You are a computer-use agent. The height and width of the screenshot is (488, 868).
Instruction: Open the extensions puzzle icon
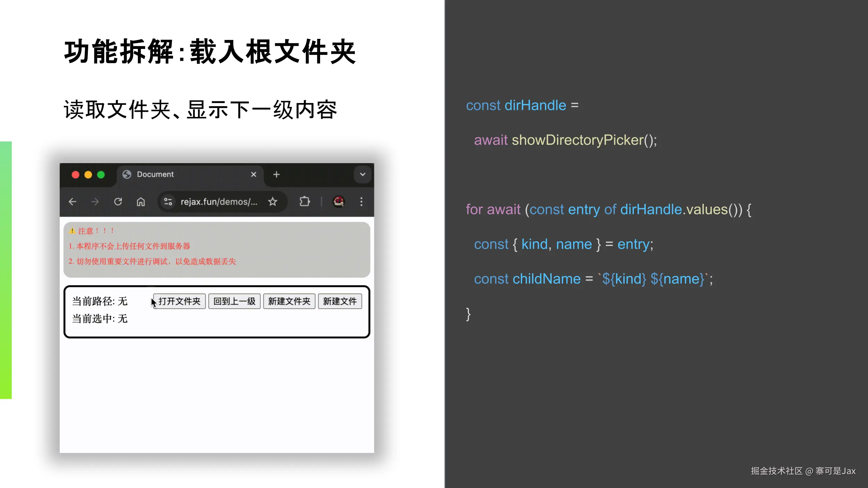[304, 201]
